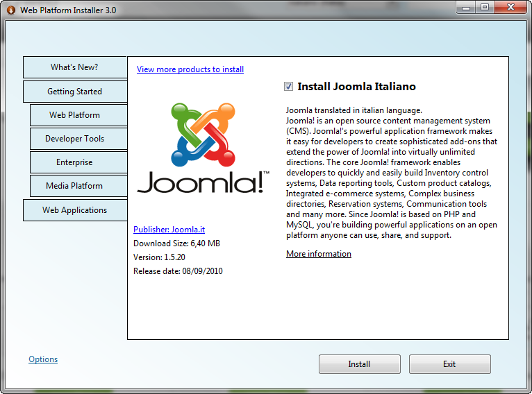Click 'Joomla translated in italian language.' text
This screenshot has width=532, height=394.
(x=354, y=110)
